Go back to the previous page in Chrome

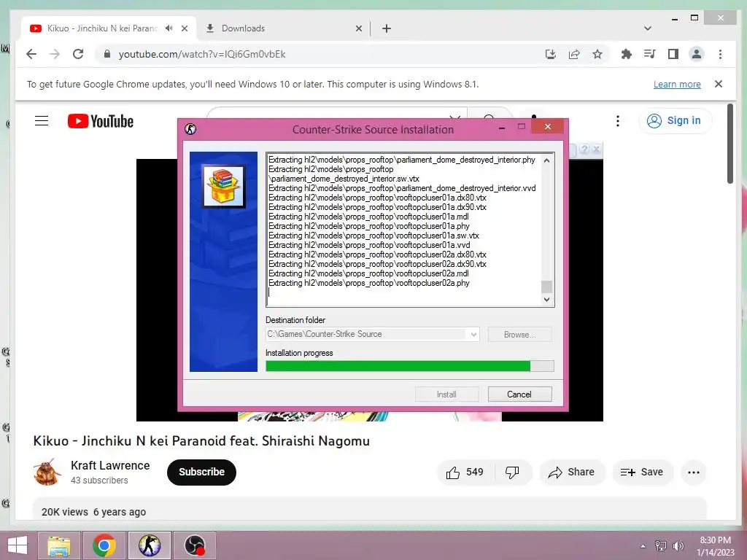pos(31,54)
